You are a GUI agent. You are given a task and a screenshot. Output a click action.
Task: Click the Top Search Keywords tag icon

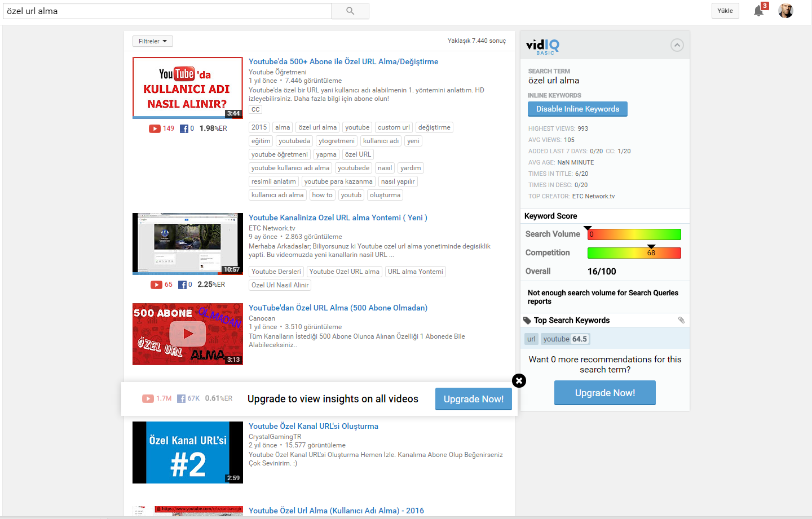click(527, 320)
